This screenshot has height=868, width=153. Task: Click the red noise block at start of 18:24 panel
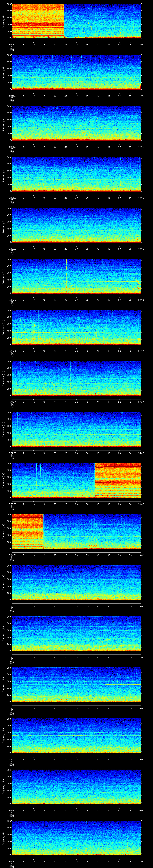tap(28, 531)
